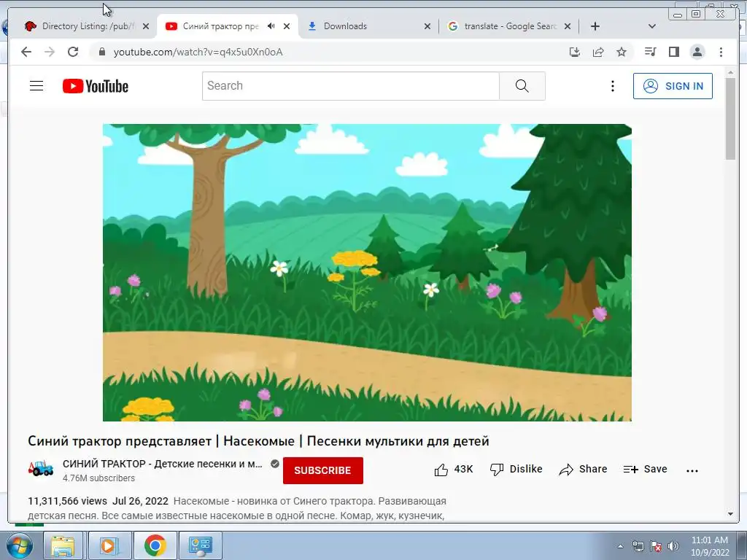
Task: Focus the YouTube Search field
Action: 351,86
